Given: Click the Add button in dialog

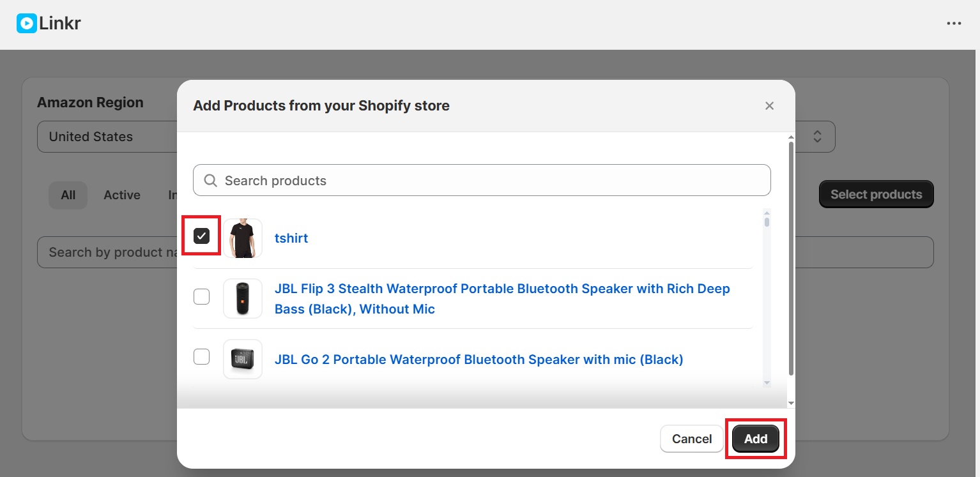Looking at the screenshot, I should (756, 439).
